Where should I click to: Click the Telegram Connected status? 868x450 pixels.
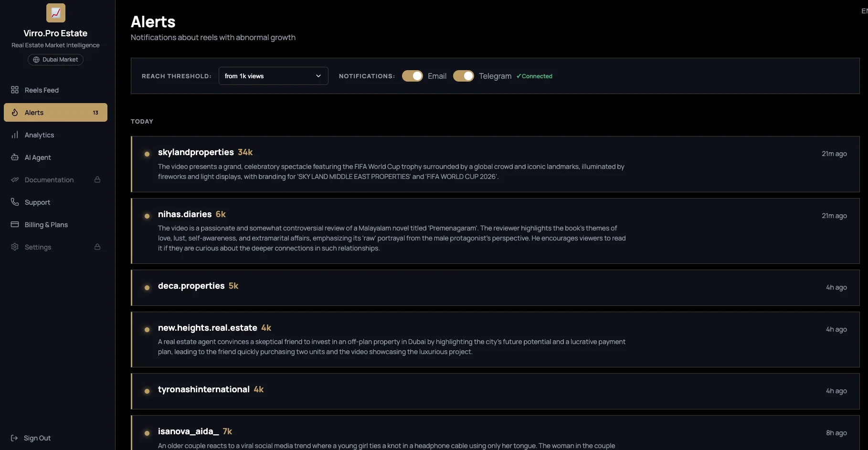click(534, 76)
